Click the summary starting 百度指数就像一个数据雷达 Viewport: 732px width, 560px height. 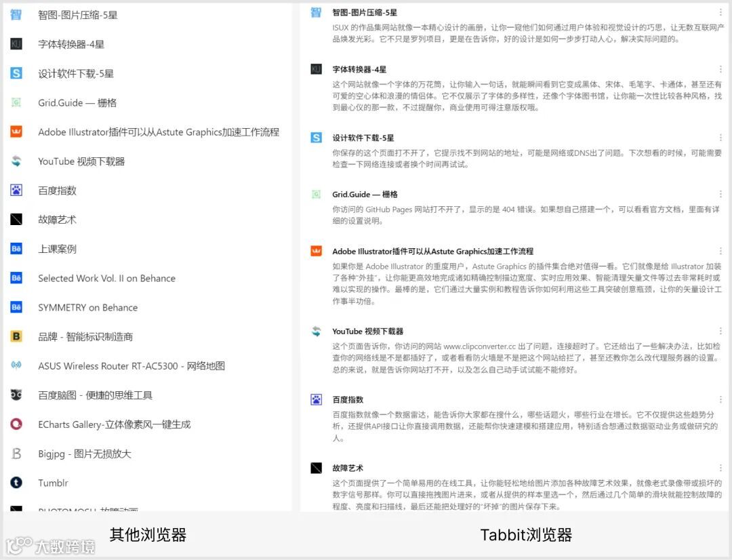pos(525,426)
